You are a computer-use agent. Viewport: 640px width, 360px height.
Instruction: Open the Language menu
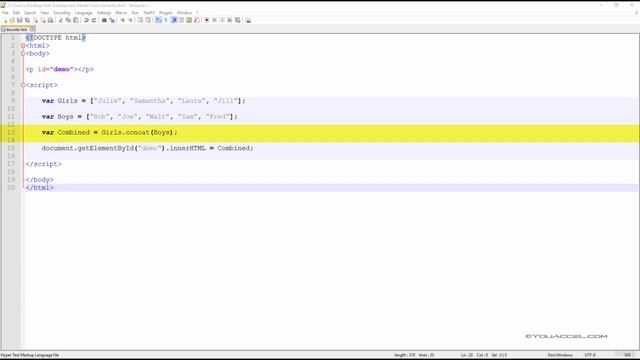[84, 13]
